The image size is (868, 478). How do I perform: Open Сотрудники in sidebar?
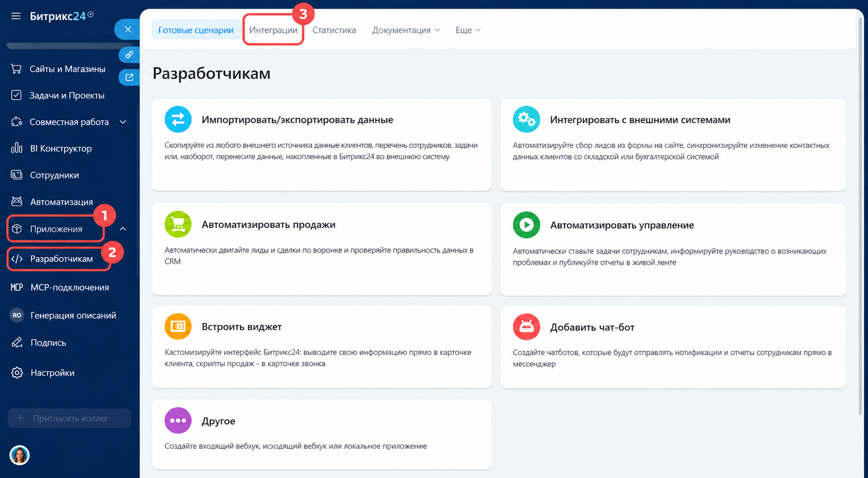pos(54,175)
